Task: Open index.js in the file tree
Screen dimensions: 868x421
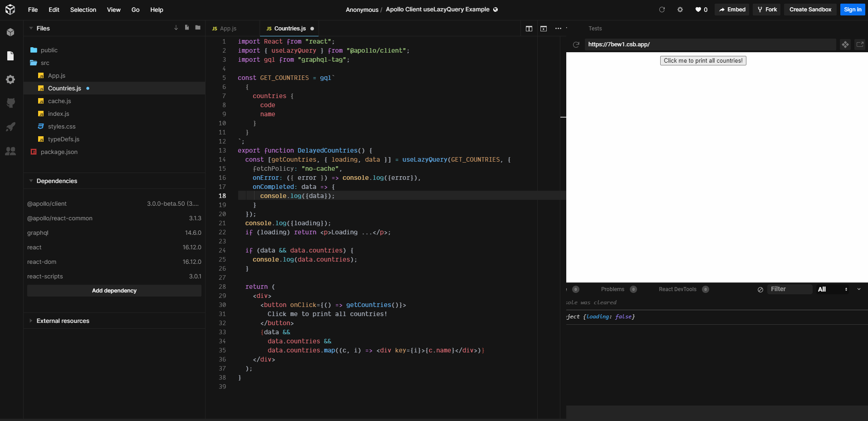Action: click(x=114, y=114)
